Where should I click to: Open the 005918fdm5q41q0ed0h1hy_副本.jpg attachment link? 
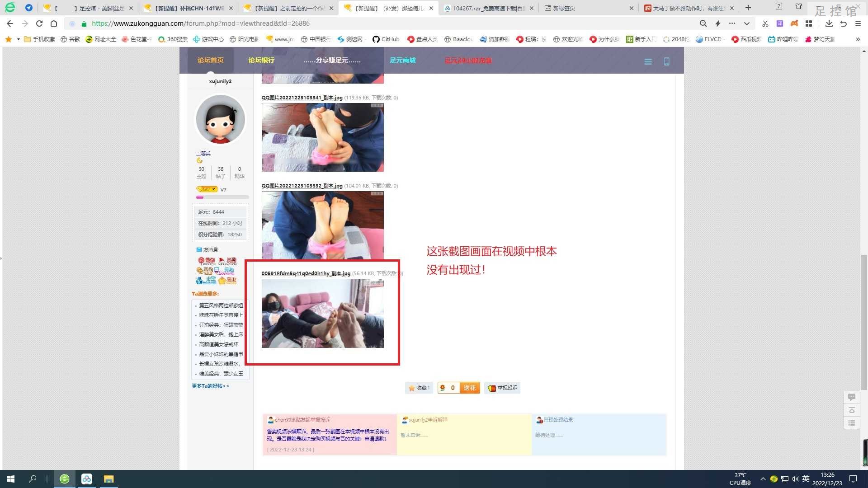click(306, 273)
